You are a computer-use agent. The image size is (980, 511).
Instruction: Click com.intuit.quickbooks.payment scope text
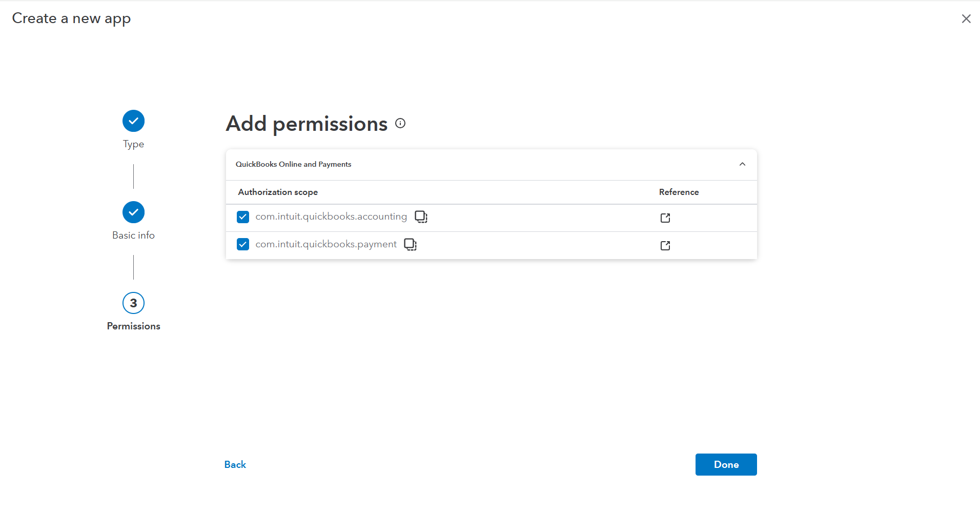[326, 244]
